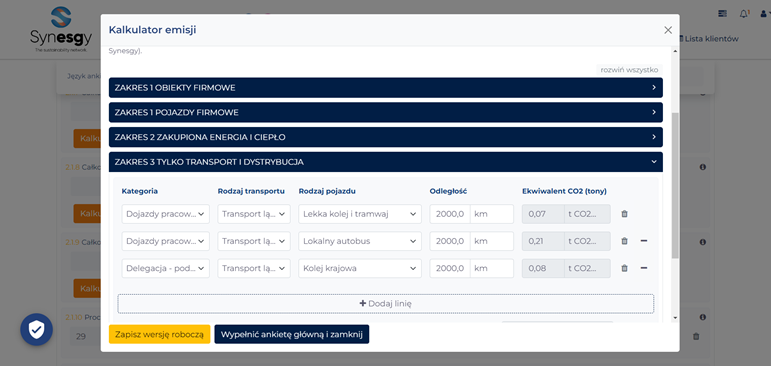Screen dimensions: 771x366
Task: Open Rodzaj transportu dropdown in Kolej krajowa row
Action: pos(254,268)
